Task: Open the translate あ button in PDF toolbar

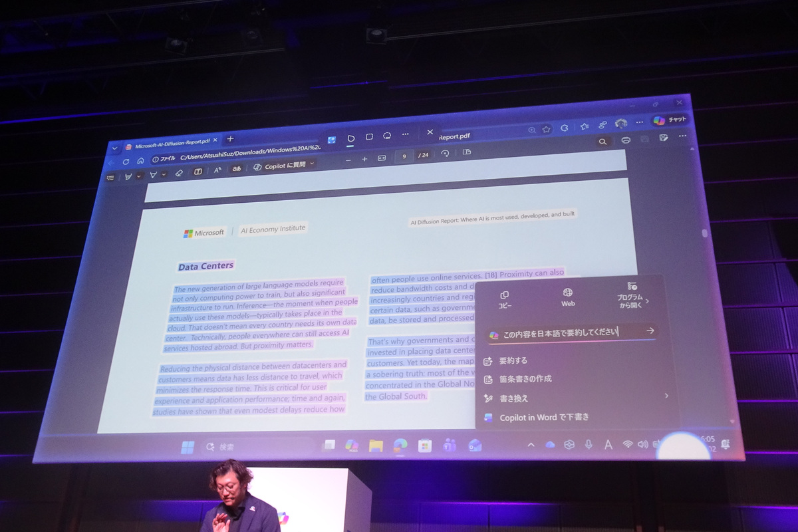Action: [236, 169]
